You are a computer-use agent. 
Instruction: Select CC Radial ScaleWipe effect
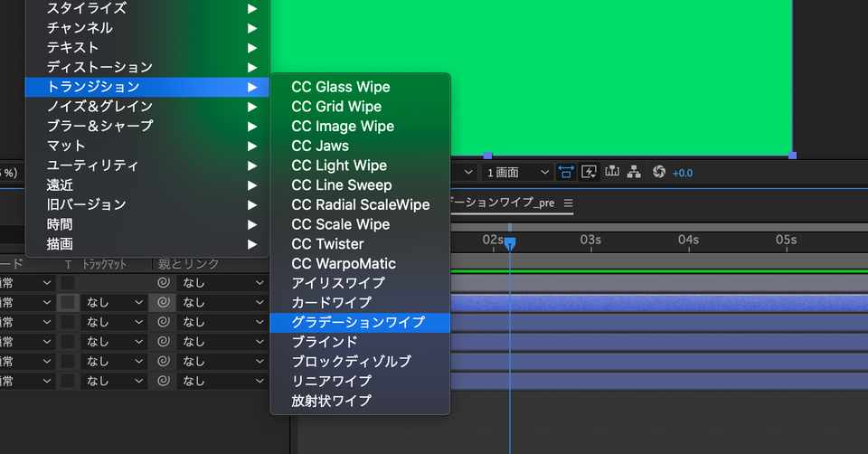click(x=361, y=205)
